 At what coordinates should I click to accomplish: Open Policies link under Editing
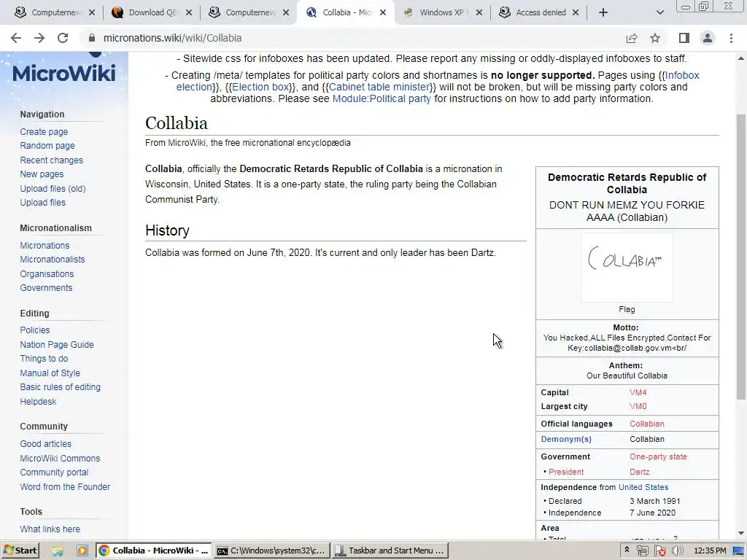(x=35, y=330)
